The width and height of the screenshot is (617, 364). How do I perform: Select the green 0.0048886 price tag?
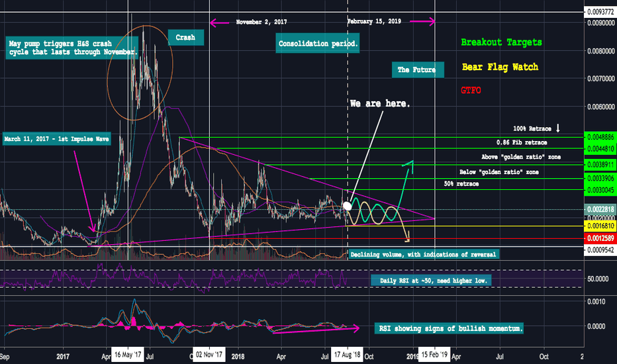pos(600,138)
